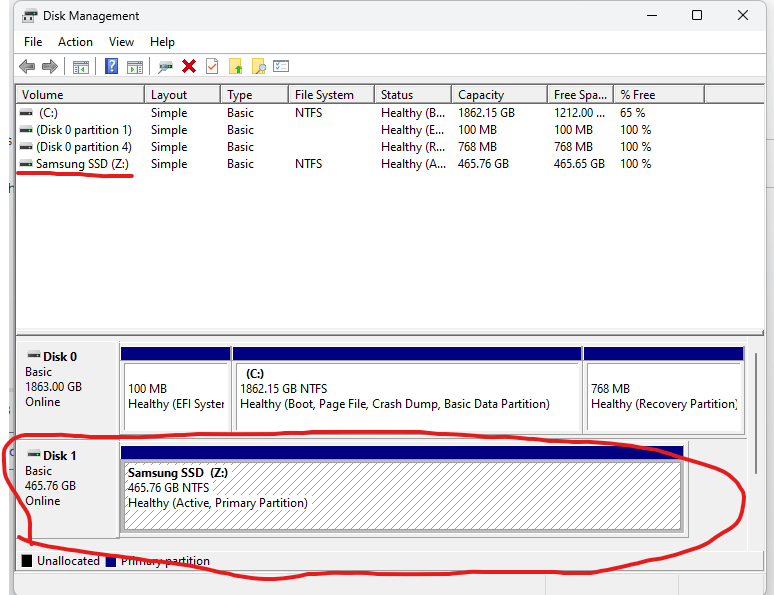Close the Disk Management window
774x595 pixels.
[x=743, y=16]
